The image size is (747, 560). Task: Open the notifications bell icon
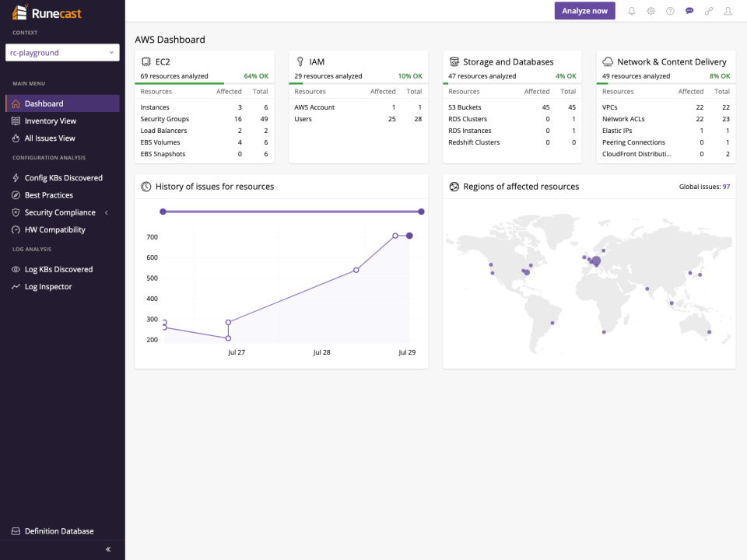(x=631, y=12)
